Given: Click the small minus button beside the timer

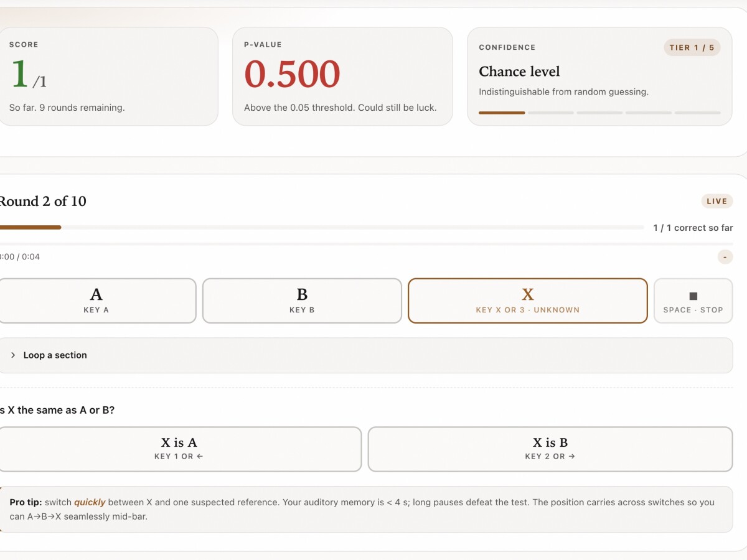Looking at the screenshot, I should coord(725,257).
